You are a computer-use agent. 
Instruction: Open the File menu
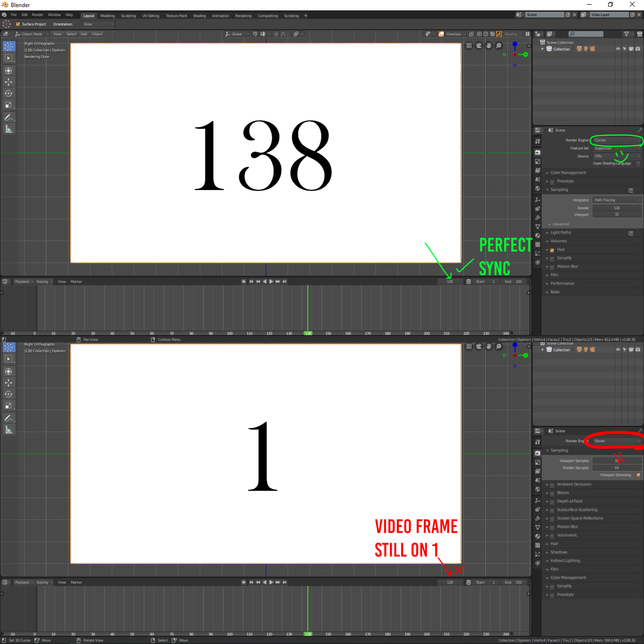[x=14, y=15]
